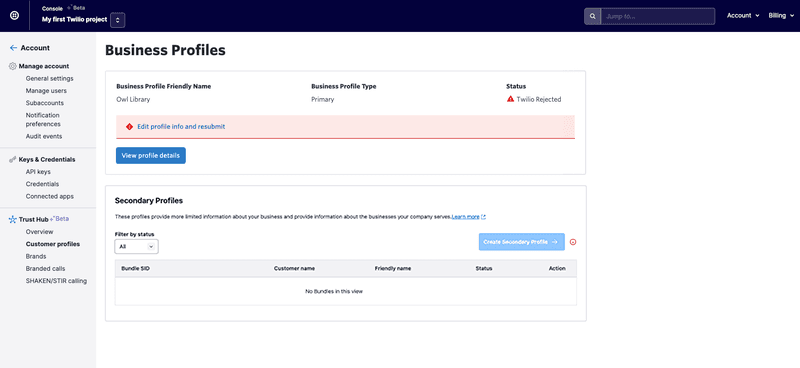Open Notification preferences
The height and width of the screenshot is (368, 800).
[43, 119]
